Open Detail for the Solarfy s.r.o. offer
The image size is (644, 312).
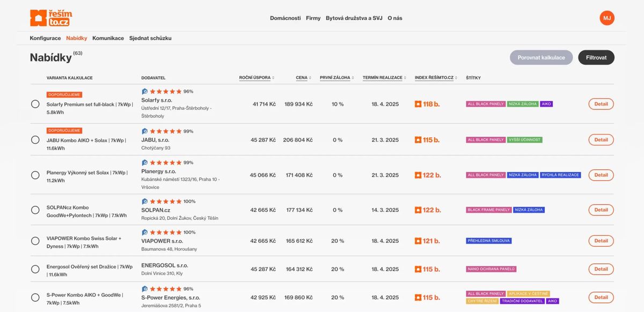(x=601, y=104)
